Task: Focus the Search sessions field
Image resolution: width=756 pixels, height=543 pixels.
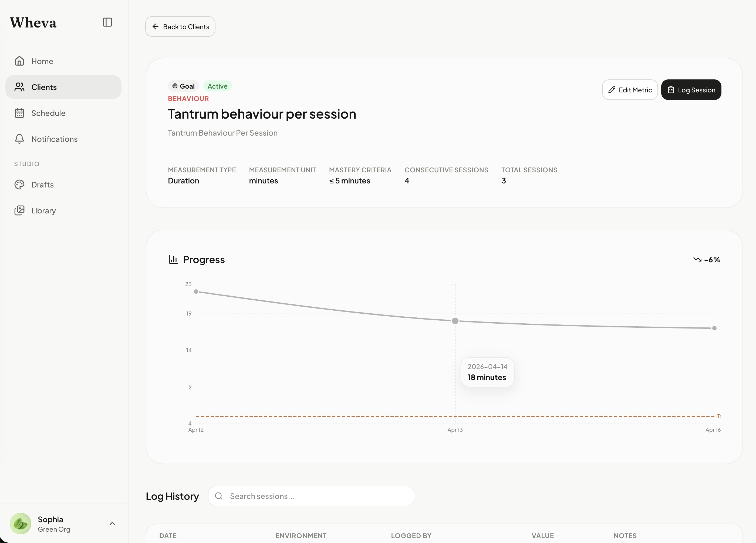Action: click(311, 496)
